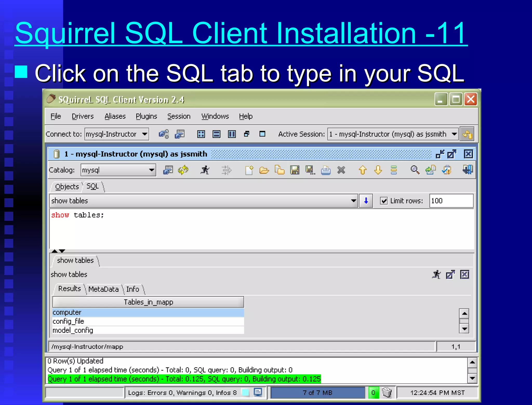The height and width of the screenshot is (405, 532).
Task: Click the session switch icon beside Active Session
Action: click(x=467, y=134)
